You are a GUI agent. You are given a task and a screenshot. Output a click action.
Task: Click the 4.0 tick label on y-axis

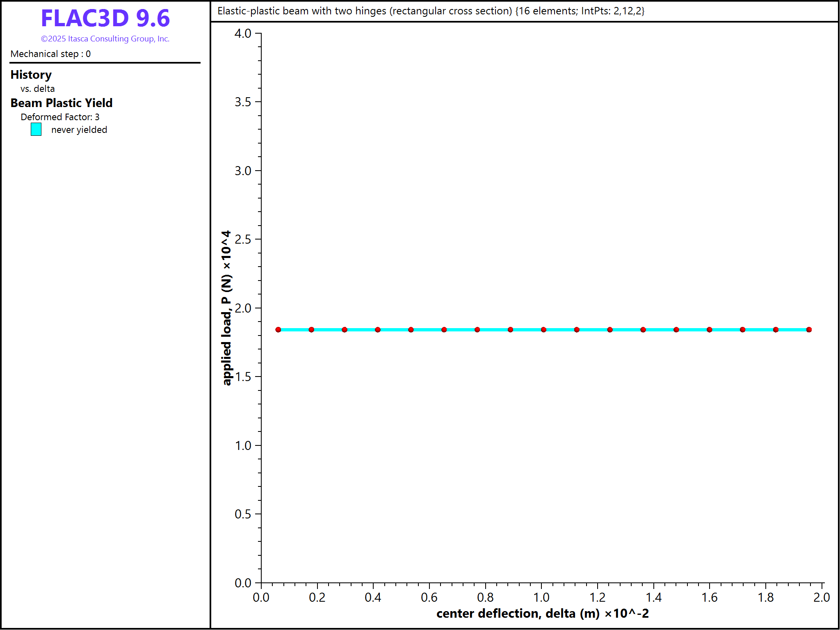point(243,34)
